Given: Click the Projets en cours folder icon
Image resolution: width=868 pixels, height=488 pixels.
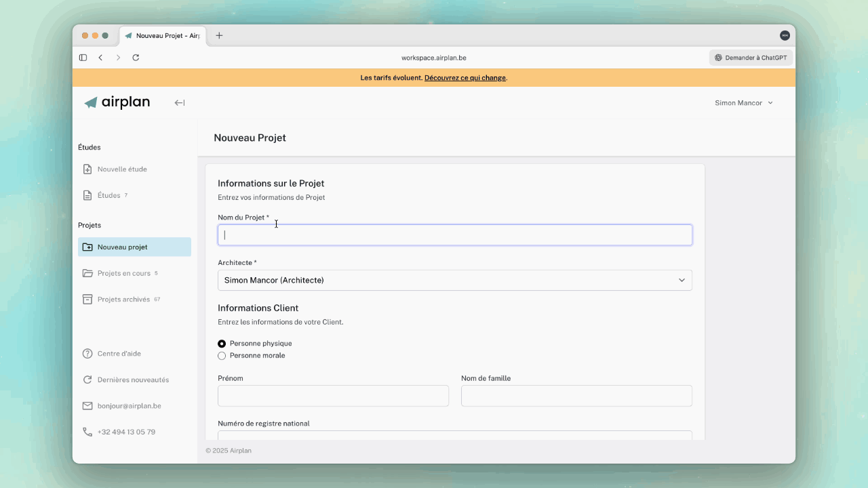Looking at the screenshot, I should (87, 273).
